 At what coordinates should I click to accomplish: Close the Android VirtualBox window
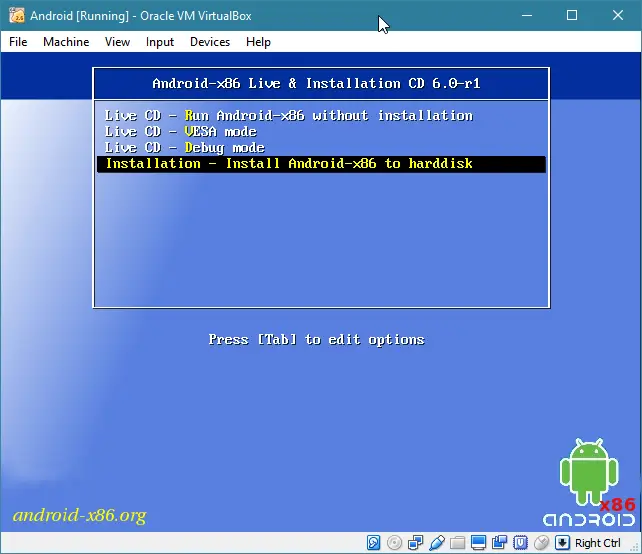click(x=618, y=16)
